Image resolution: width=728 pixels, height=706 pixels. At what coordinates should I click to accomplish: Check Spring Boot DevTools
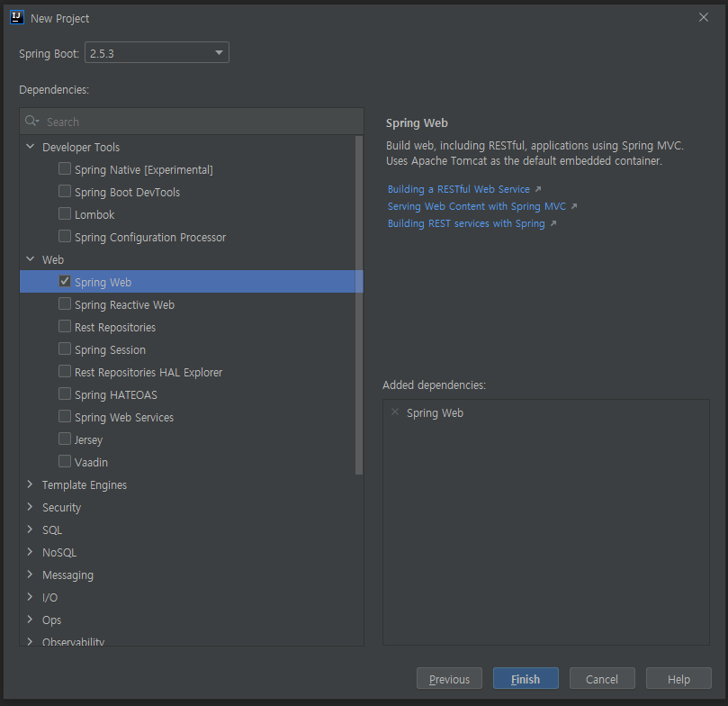[x=65, y=191]
